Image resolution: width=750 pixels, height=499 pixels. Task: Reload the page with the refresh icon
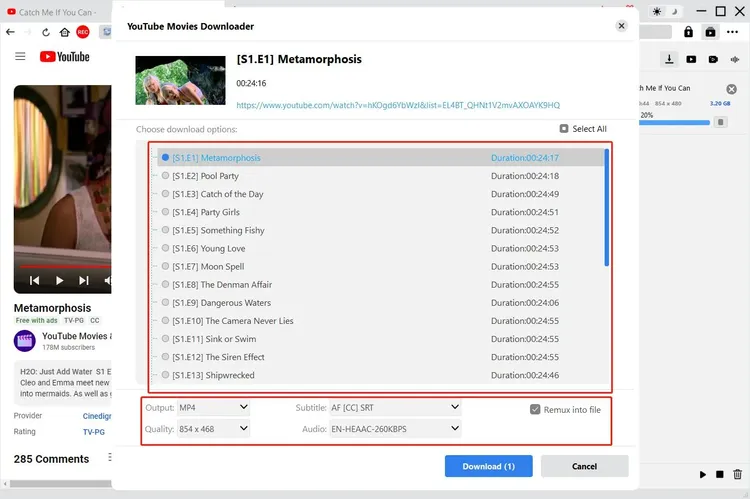click(x=46, y=32)
